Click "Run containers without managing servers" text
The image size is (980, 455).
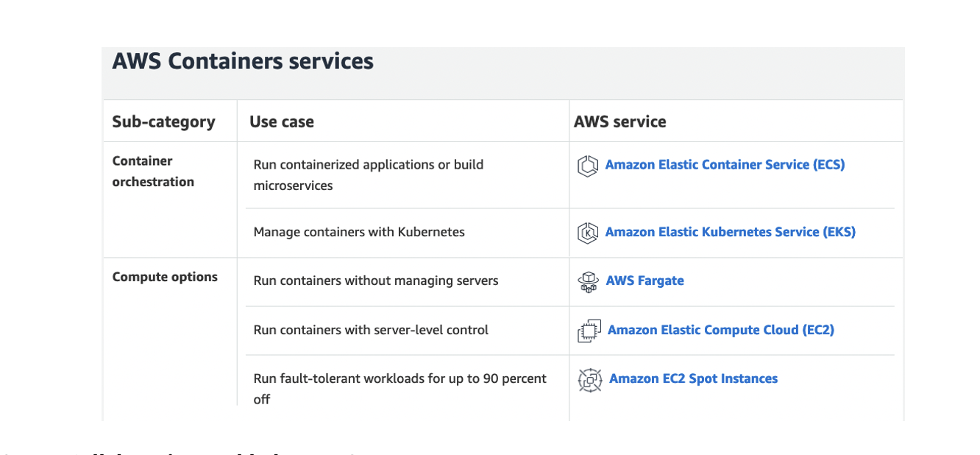[x=376, y=281]
